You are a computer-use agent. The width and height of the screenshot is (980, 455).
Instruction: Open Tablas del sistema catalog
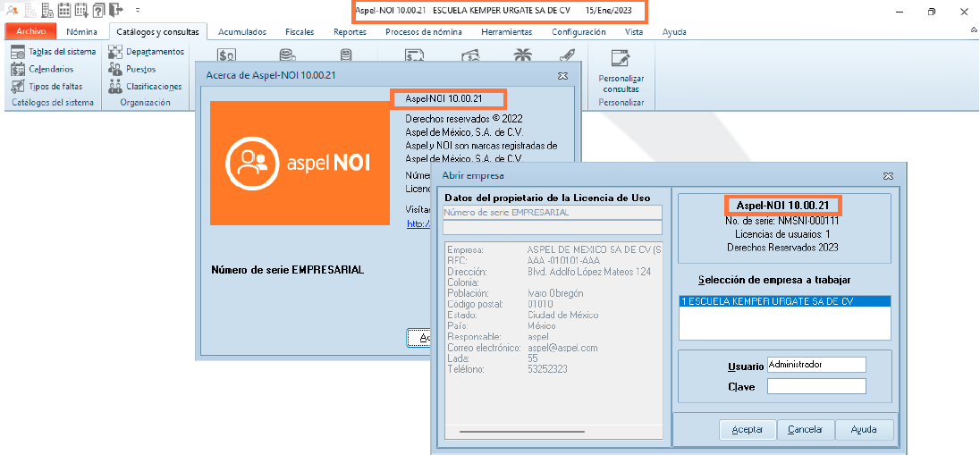(54, 51)
